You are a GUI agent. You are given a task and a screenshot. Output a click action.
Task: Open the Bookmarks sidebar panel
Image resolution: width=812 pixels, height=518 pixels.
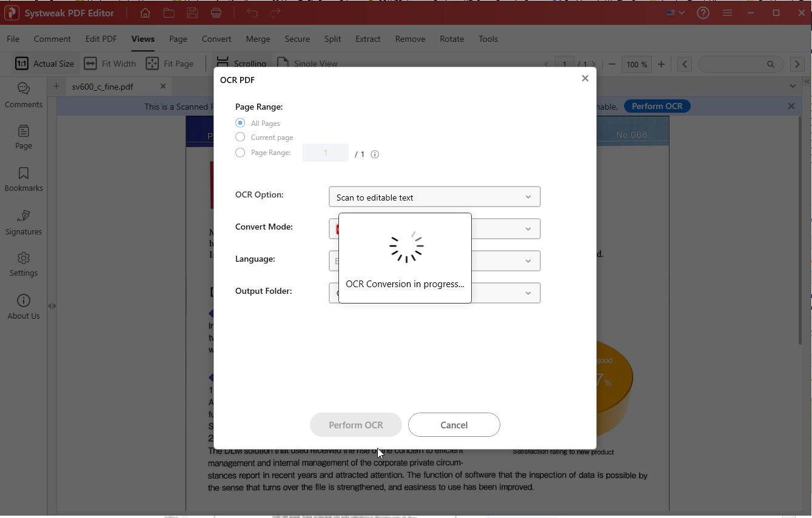[x=24, y=179]
